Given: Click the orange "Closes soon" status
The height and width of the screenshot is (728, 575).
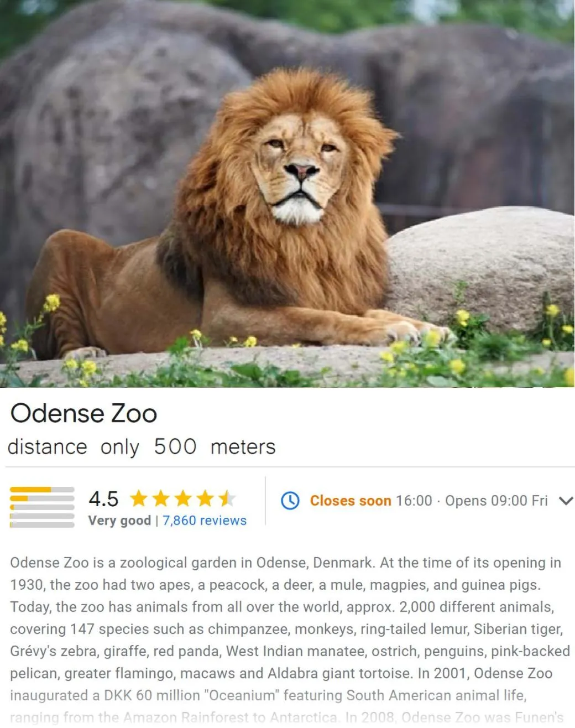Looking at the screenshot, I should (x=351, y=501).
